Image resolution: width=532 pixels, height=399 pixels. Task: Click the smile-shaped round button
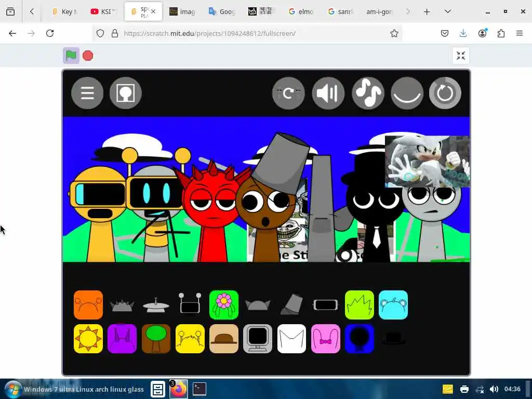pos(407,94)
